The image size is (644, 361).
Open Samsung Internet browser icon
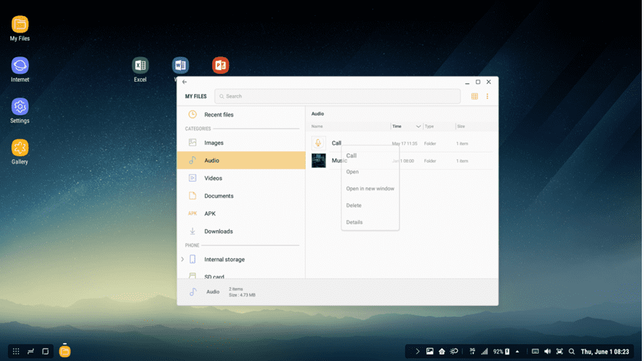tap(20, 66)
